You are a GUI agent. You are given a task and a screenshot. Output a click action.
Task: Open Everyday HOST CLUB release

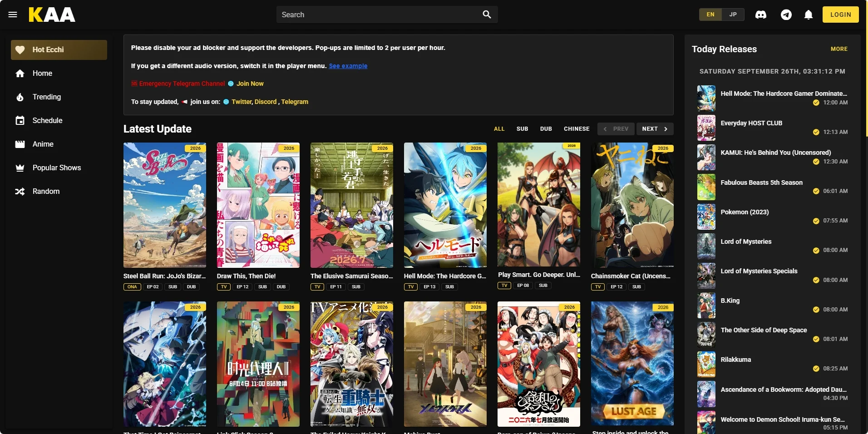[x=773, y=128]
